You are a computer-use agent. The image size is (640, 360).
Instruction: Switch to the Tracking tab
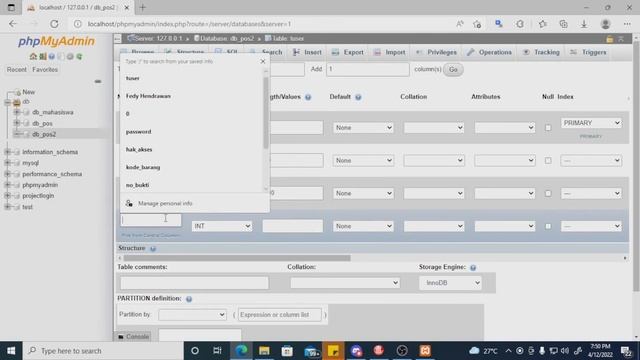pyautogui.click(x=541, y=52)
